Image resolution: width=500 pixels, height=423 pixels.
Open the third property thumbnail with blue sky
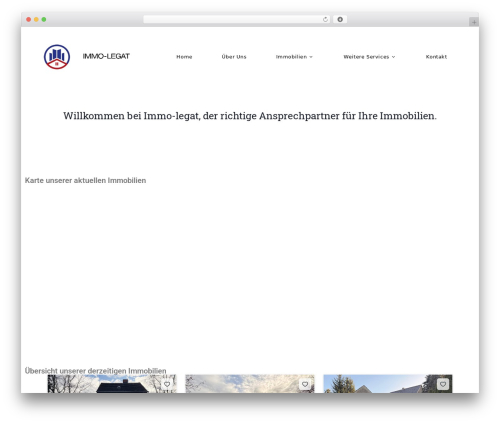[388, 384]
